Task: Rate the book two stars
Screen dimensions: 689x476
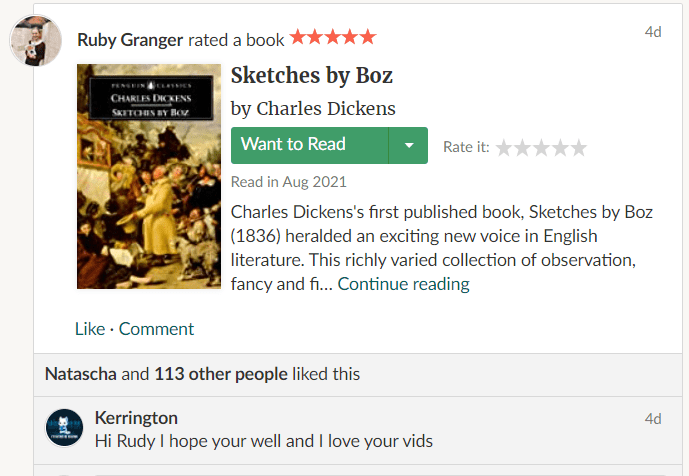Action: [x=522, y=148]
